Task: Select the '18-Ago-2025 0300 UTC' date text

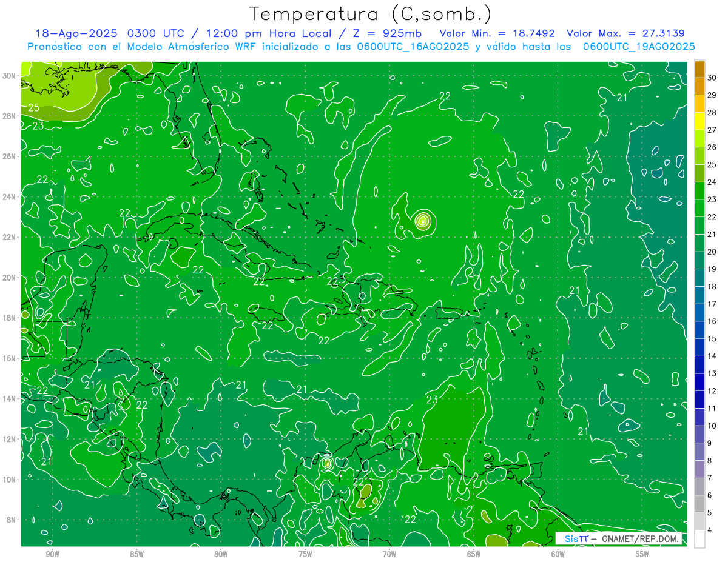Action: (x=110, y=33)
